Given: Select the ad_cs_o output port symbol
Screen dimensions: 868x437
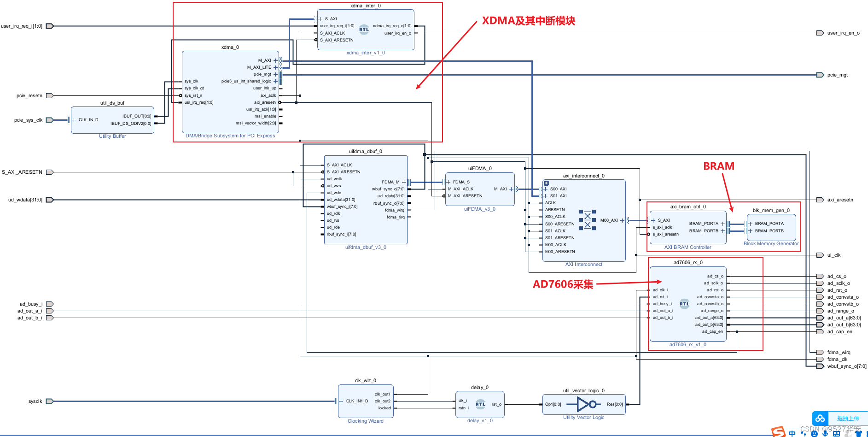Looking at the screenshot, I should [x=820, y=276].
